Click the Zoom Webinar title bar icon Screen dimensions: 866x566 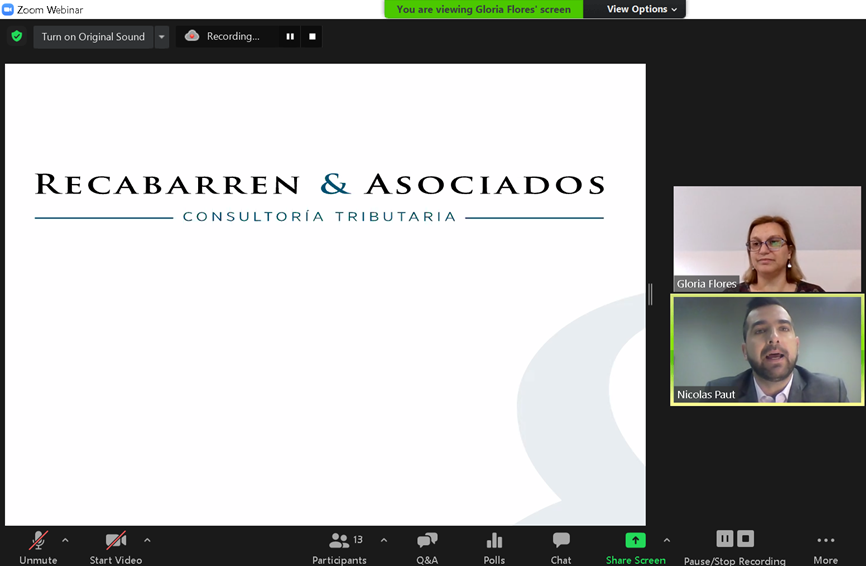pyautogui.click(x=8, y=9)
